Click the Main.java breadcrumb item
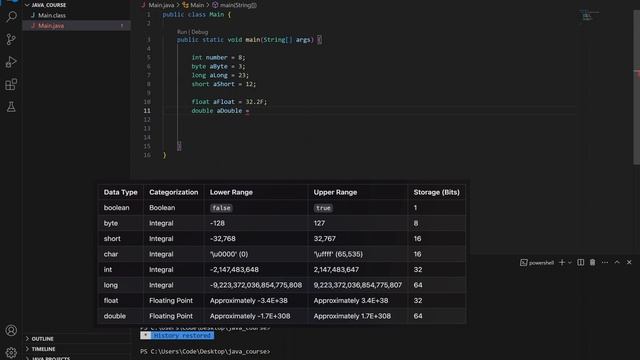This screenshot has width=640, height=360. point(161,5)
